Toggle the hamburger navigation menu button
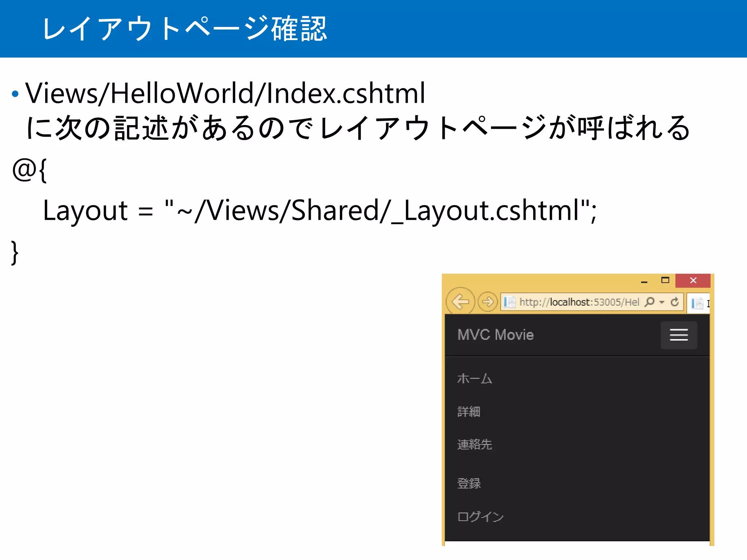 [679, 335]
